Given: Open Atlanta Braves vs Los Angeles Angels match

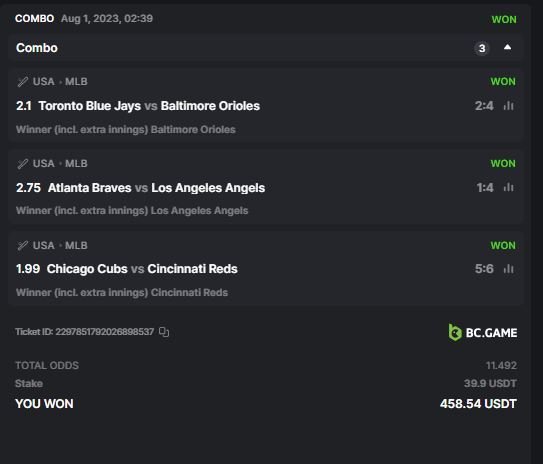Looking at the screenshot, I should click(156, 188).
